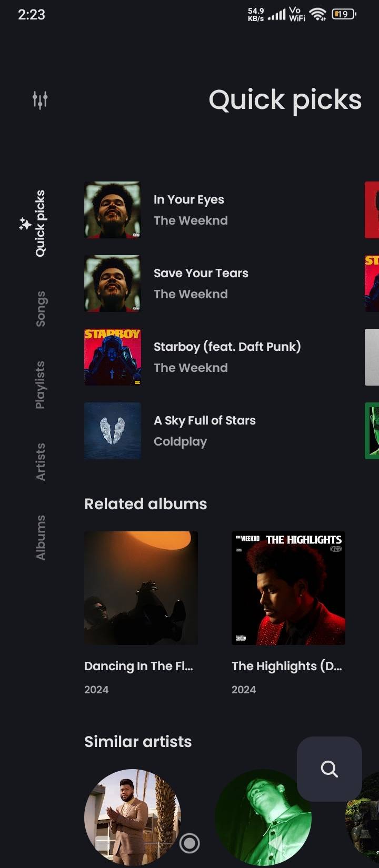The image size is (379, 868).
Task: Tap the circular record indicator icon
Action: pos(189,843)
